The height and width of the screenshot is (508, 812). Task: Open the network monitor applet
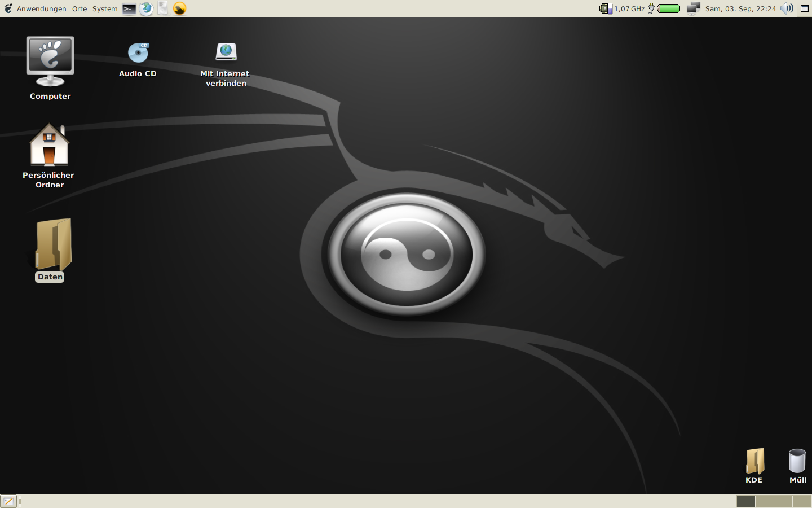694,8
